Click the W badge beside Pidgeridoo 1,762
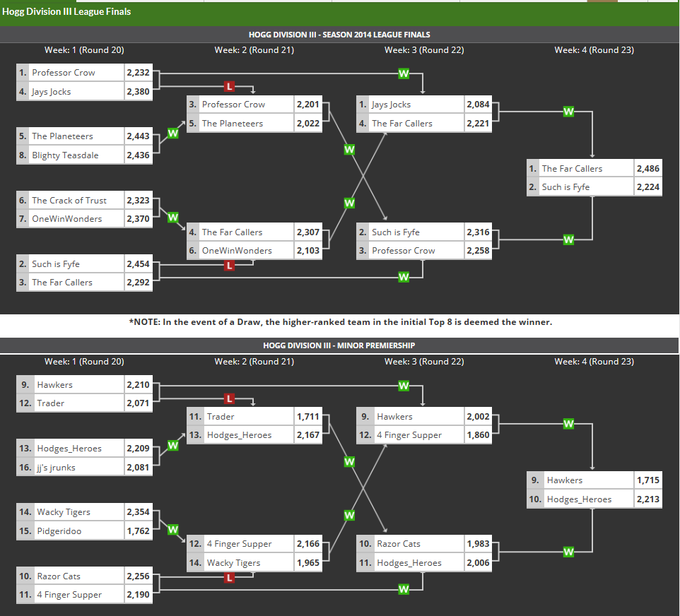 tap(173, 529)
